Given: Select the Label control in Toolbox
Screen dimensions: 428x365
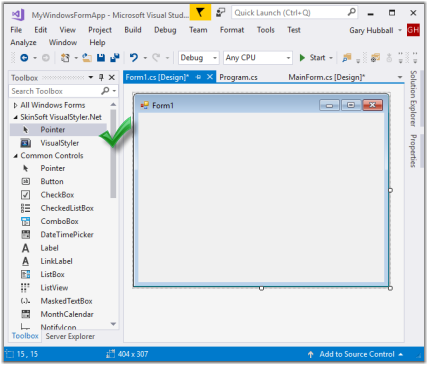Looking at the screenshot, I should tap(49, 248).
